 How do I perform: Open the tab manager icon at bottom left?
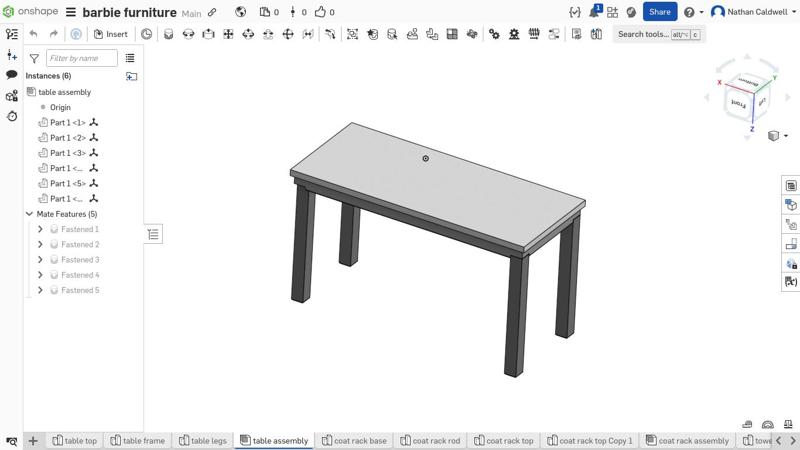click(x=11, y=441)
